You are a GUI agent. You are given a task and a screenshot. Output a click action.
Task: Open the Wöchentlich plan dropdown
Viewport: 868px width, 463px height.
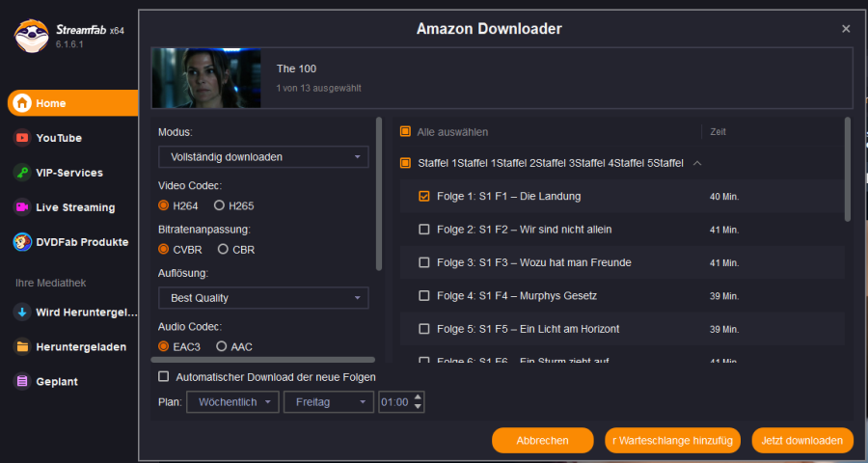click(232, 402)
